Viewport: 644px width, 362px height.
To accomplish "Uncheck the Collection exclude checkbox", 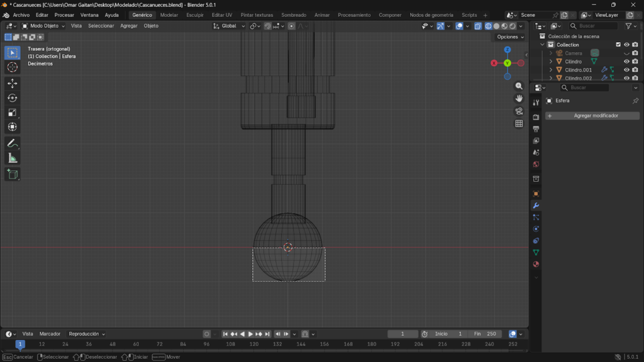I will pos(618,45).
